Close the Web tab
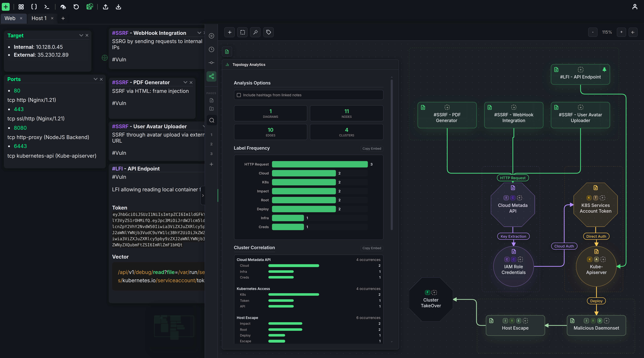644x358 pixels. [21, 18]
